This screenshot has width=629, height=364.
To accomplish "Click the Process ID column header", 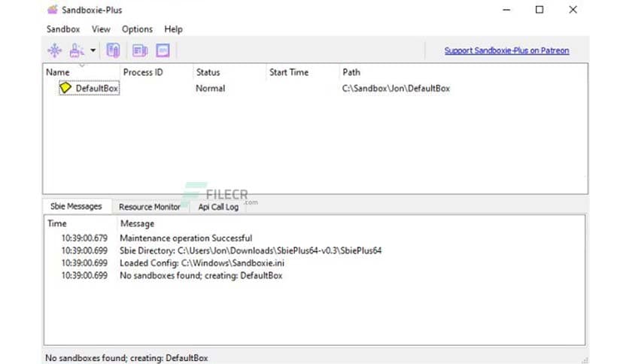I will coord(143,72).
